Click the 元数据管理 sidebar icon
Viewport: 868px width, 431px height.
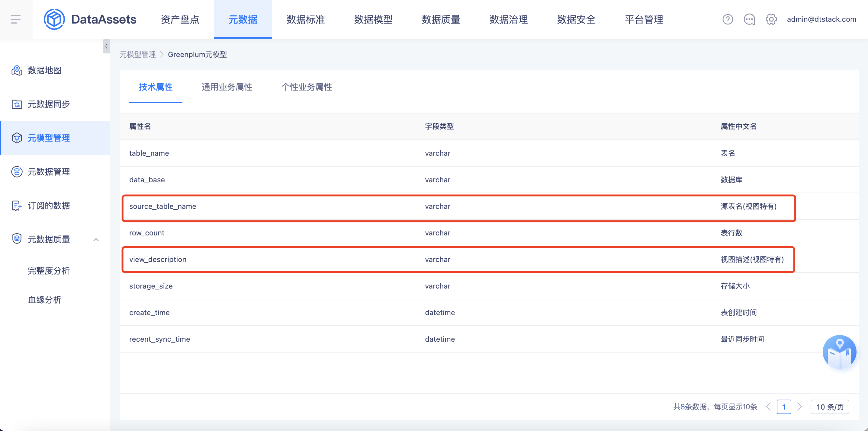[17, 172]
